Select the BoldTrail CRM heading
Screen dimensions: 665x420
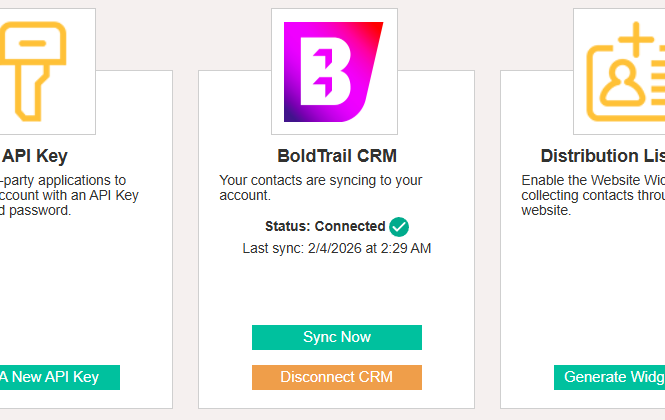(x=337, y=156)
